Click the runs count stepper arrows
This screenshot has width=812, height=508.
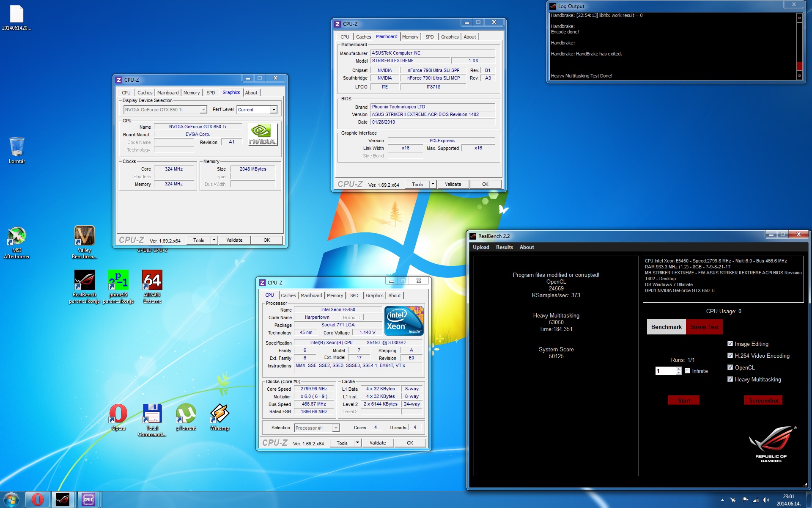pyautogui.click(x=679, y=371)
